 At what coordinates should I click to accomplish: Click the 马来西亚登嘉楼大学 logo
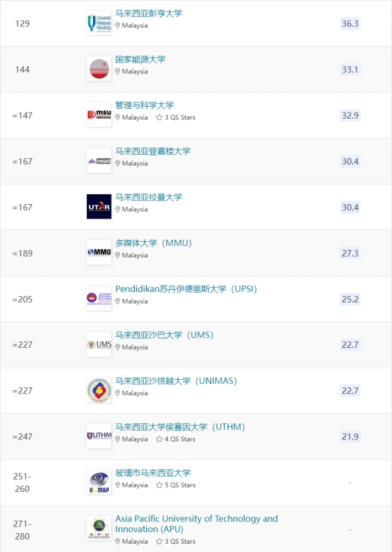tap(99, 161)
